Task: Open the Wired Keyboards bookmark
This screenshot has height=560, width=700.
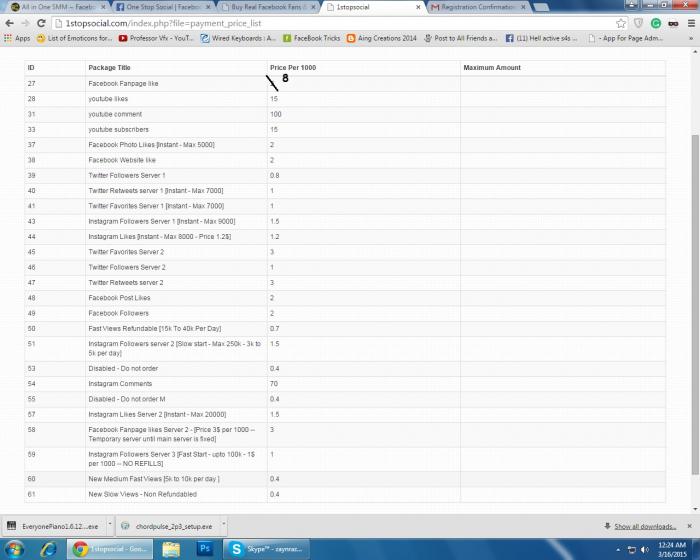Action: (238, 38)
